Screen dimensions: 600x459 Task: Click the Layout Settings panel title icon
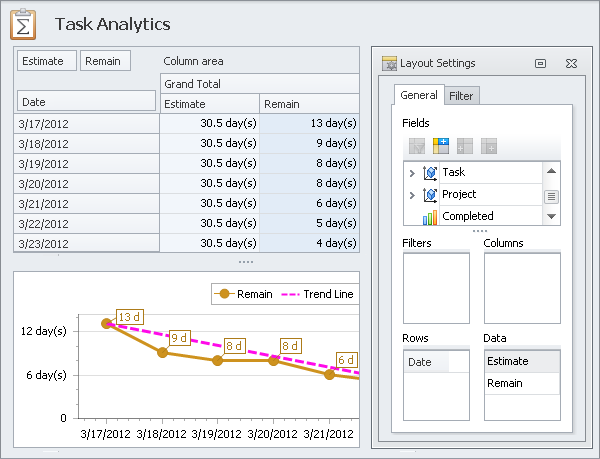point(390,63)
